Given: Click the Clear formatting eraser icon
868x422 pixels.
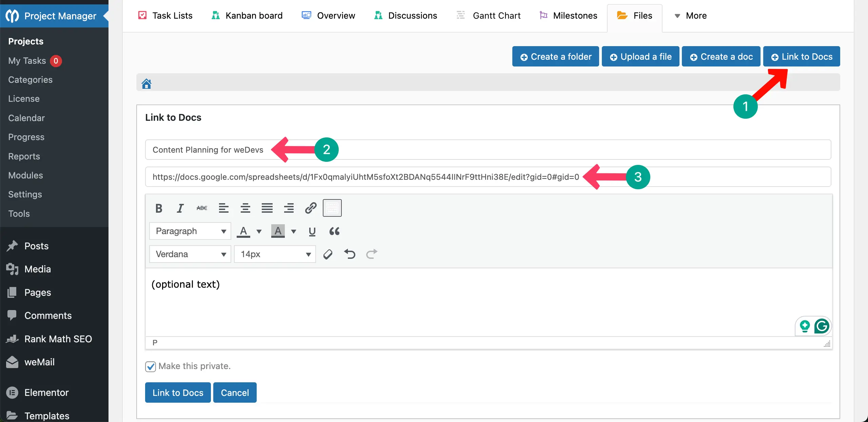Looking at the screenshot, I should point(328,254).
